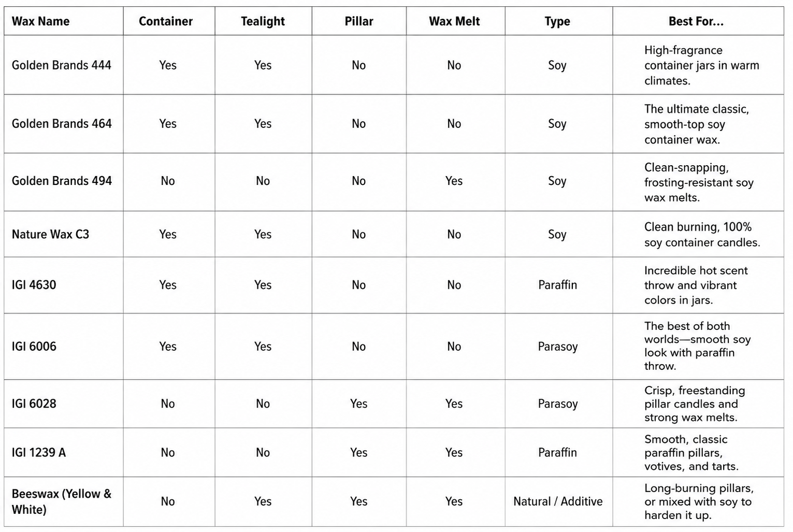Click the Wax Name column header
The width and height of the screenshot is (793, 532).
(x=40, y=21)
